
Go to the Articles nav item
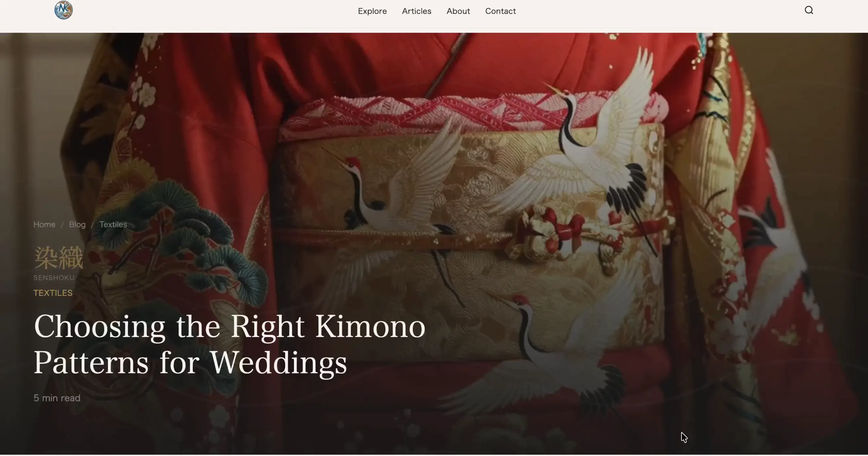[x=417, y=11]
